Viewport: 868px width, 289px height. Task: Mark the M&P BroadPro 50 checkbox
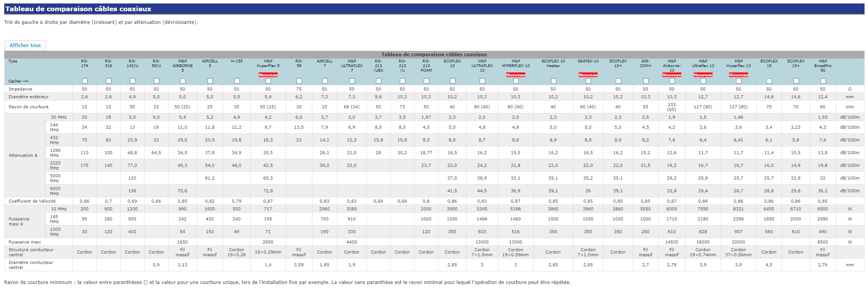pos(823,81)
